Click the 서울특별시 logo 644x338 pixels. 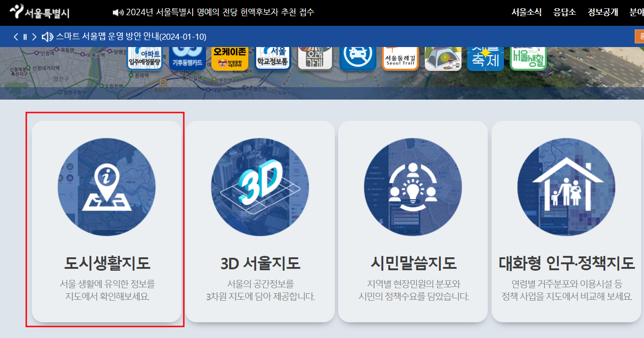[x=40, y=12]
